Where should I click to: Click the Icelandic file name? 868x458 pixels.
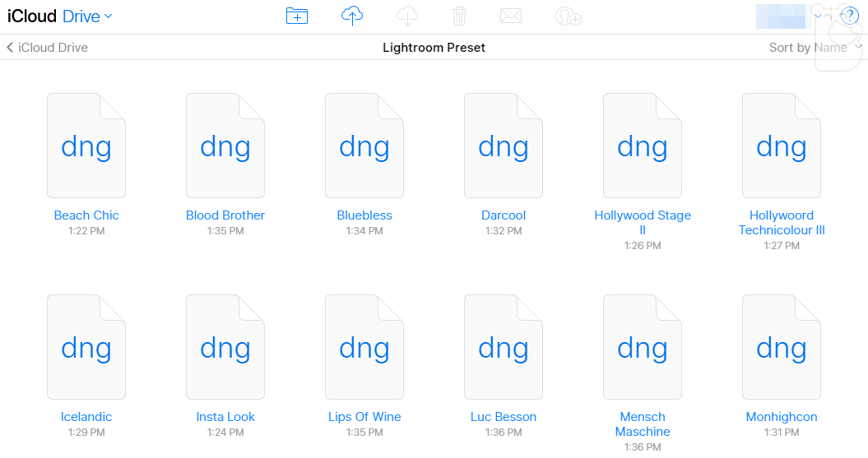[86, 417]
